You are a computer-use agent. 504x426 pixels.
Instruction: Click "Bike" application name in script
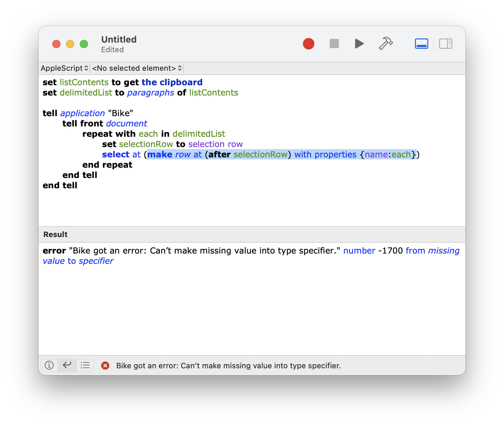120,113
